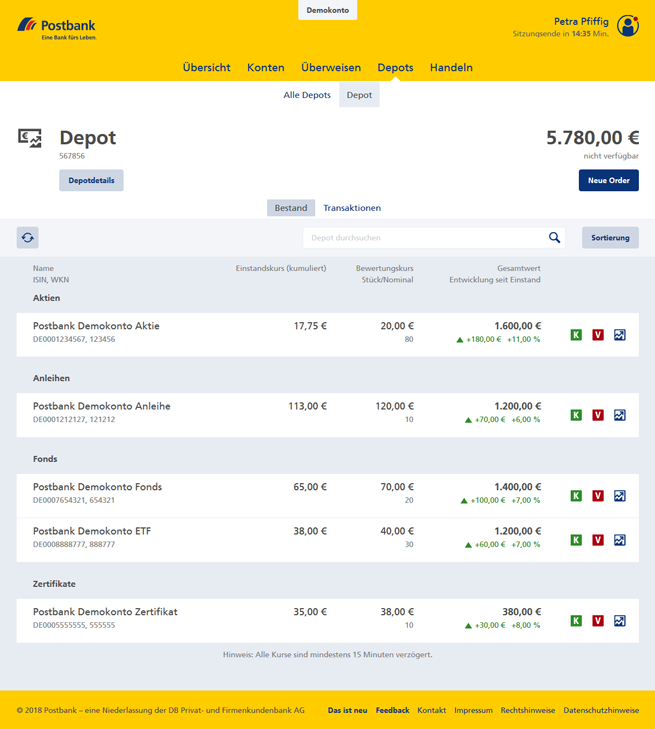
Task: Click the session timer Sitzungsende text
Action: point(561,34)
